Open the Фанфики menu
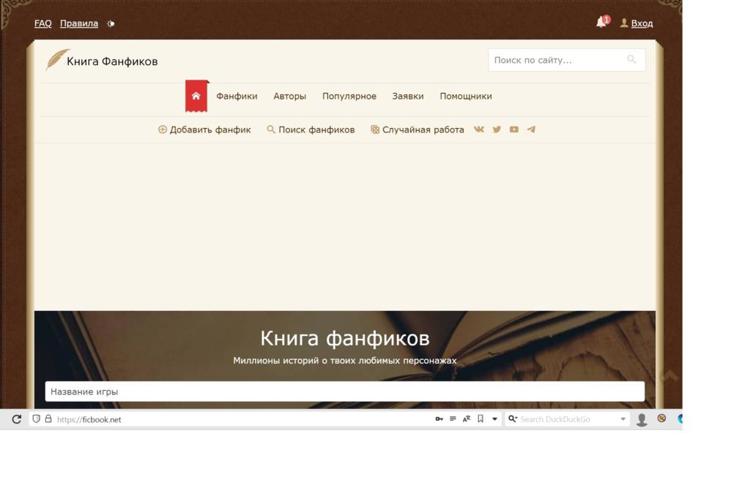The image size is (750, 480). 237,96
